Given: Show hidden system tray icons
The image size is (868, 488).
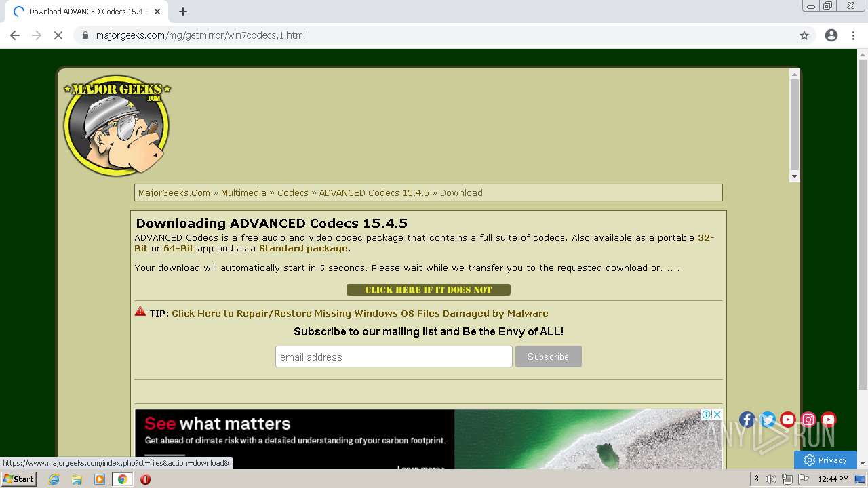Looking at the screenshot, I should coord(756,479).
